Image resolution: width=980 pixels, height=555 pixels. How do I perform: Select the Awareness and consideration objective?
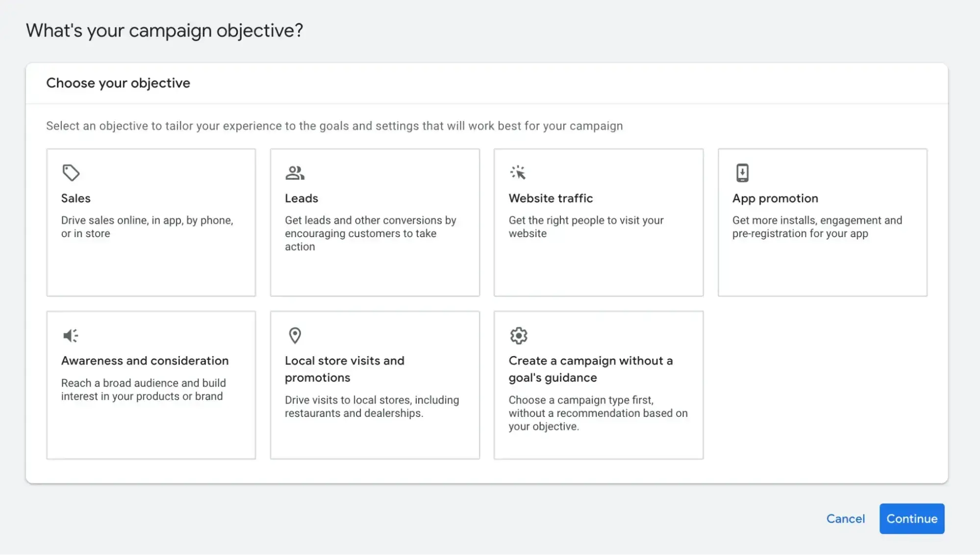click(x=151, y=385)
